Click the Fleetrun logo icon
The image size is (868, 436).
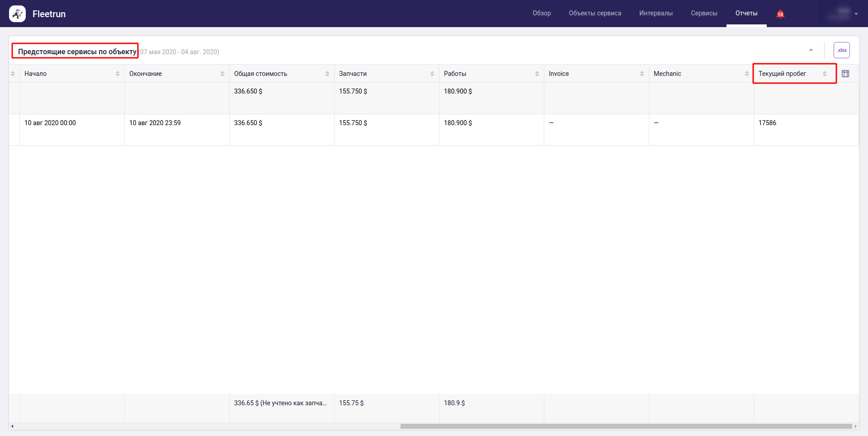pyautogui.click(x=17, y=14)
